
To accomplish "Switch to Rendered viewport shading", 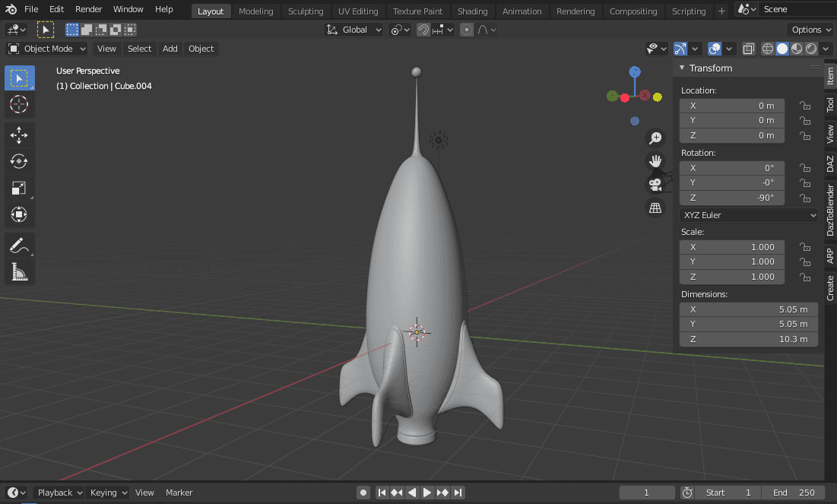I will (x=810, y=48).
